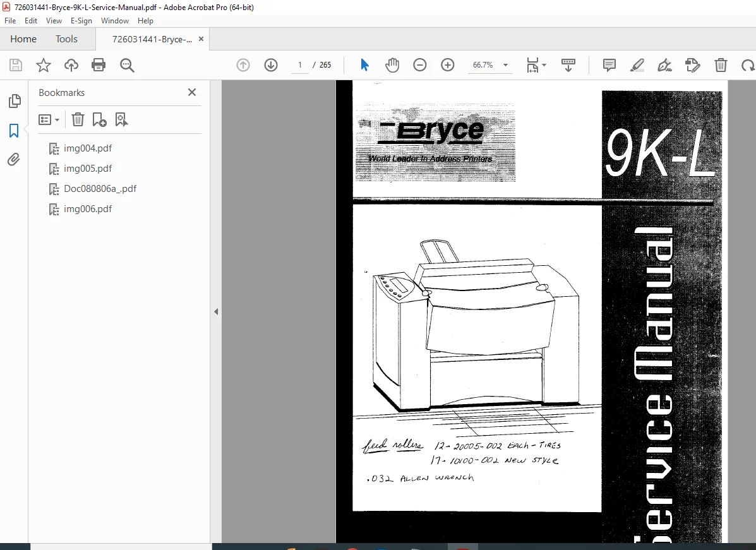Click the 66.7% zoom value field

(483, 65)
